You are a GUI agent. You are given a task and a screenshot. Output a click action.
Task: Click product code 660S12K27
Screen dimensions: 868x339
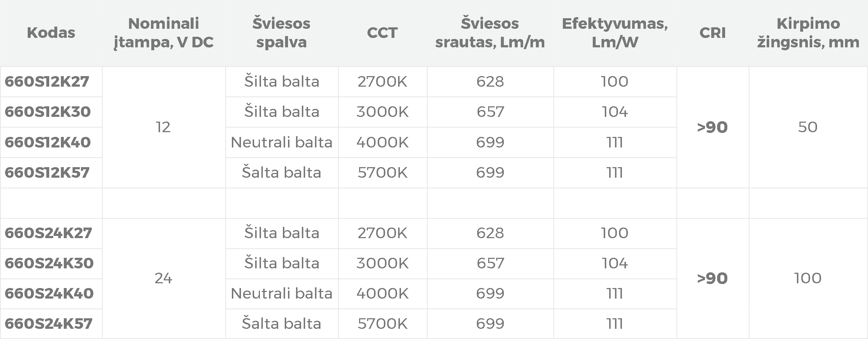(47, 82)
